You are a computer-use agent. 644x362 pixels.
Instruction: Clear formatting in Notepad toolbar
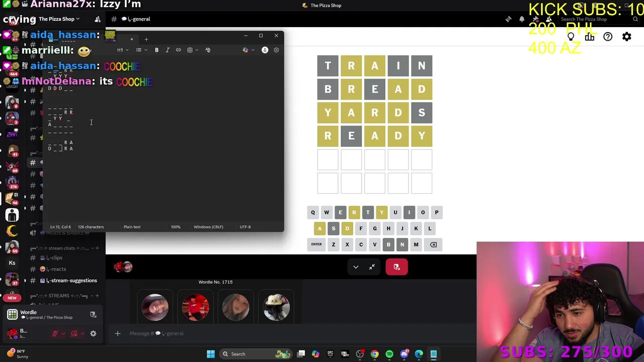[208, 50]
